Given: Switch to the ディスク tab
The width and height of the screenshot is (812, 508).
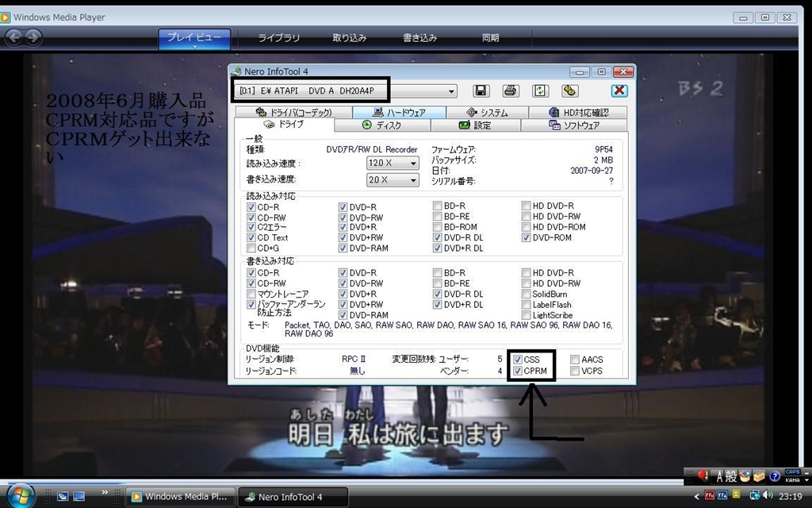Looking at the screenshot, I should pyautogui.click(x=381, y=125).
